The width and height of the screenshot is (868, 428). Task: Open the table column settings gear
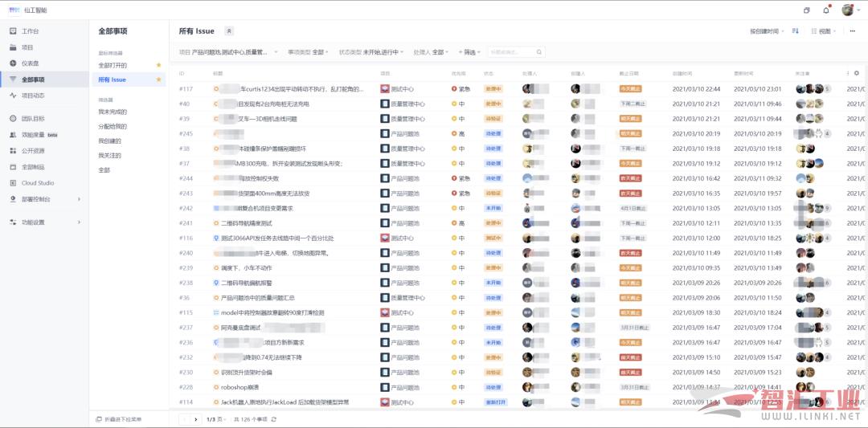point(857,73)
